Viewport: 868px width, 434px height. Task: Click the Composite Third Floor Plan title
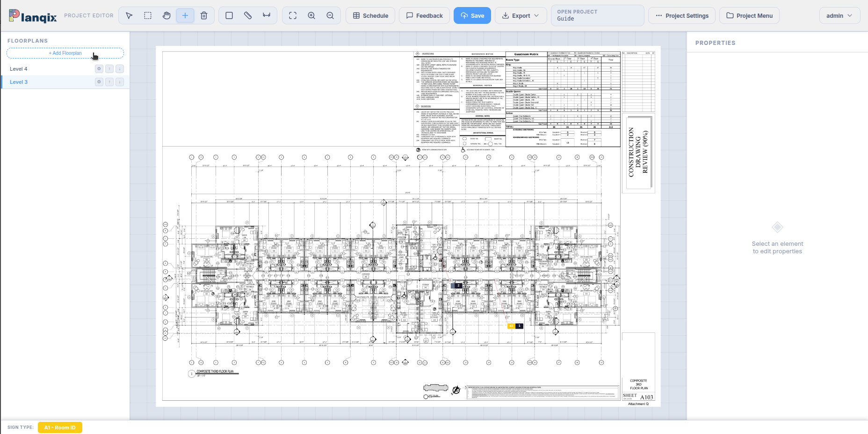click(215, 371)
